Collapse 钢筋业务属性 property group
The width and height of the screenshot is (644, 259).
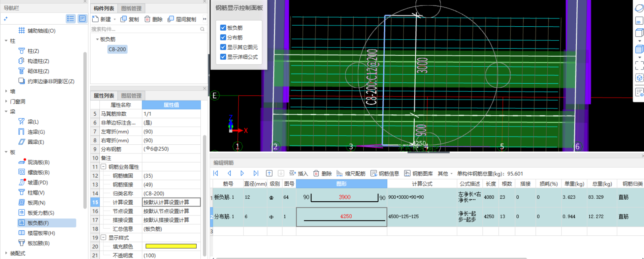pos(103,167)
